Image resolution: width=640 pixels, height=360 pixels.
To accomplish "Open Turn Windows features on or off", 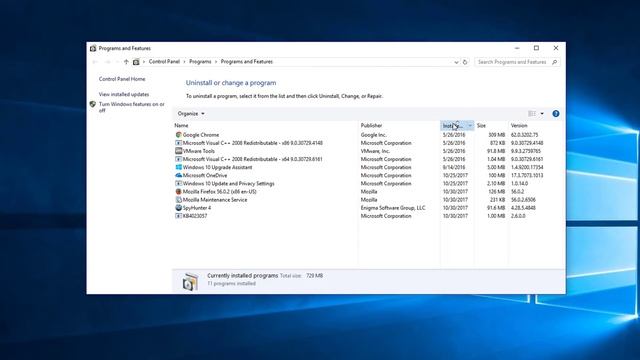I will coord(131,107).
